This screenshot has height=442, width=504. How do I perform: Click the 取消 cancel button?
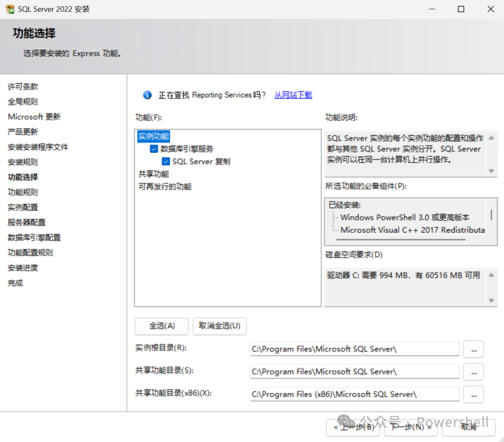[x=469, y=427]
